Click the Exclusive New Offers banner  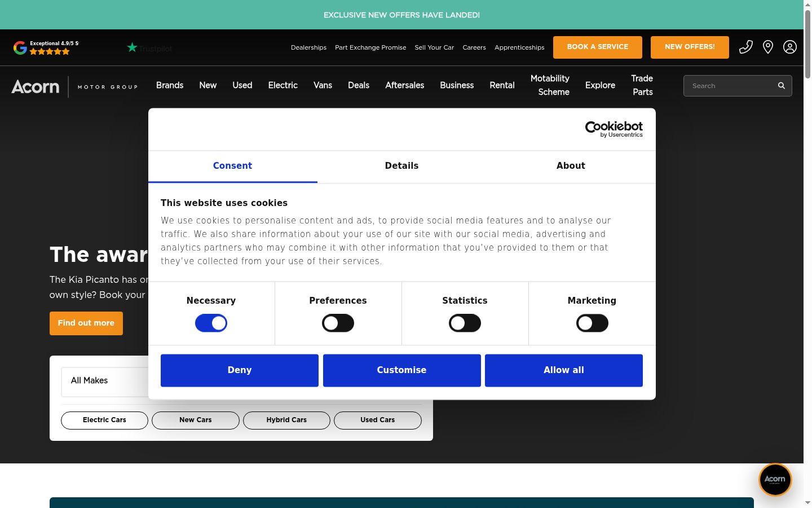(401, 15)
